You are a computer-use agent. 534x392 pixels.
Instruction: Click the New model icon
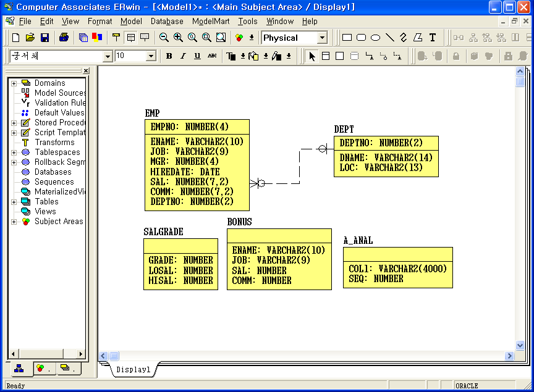[15, 38]
